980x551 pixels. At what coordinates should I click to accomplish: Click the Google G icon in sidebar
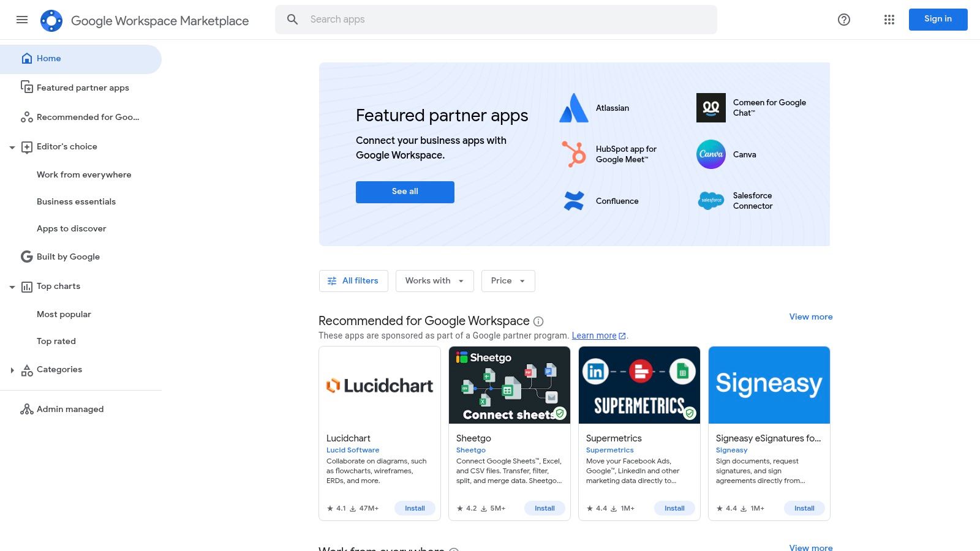(x=27, y=257)
